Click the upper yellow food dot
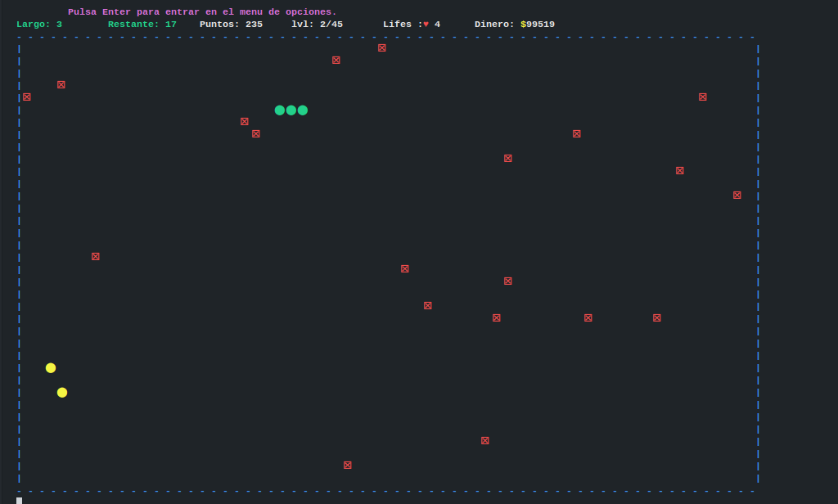Image resolution: width=838 pixels, height=504 pixels. (x=51, y=367)
